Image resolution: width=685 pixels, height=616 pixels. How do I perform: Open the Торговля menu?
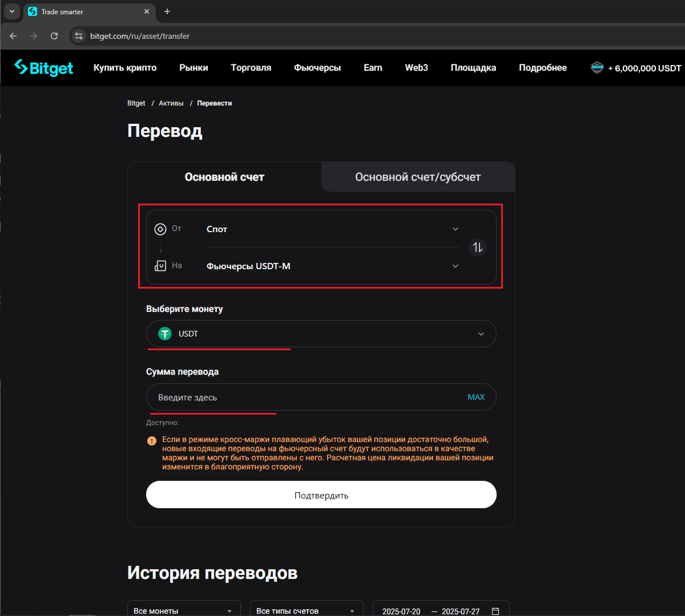pos(251,68)
